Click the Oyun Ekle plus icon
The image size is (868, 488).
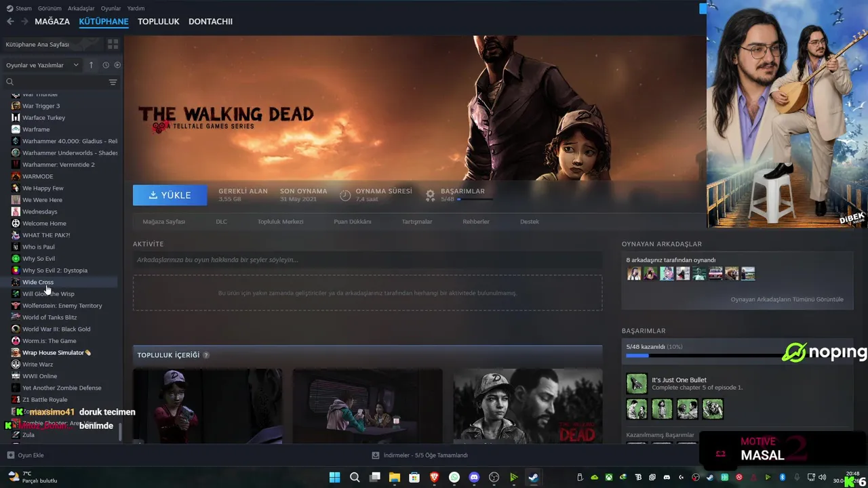pos(10,455)
